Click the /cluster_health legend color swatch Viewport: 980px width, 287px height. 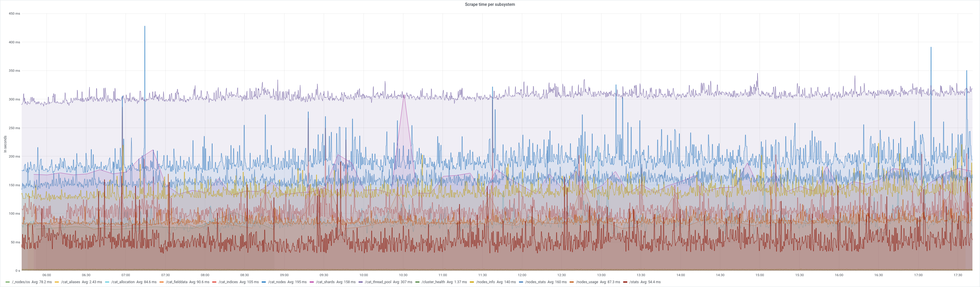coord(417,282)
